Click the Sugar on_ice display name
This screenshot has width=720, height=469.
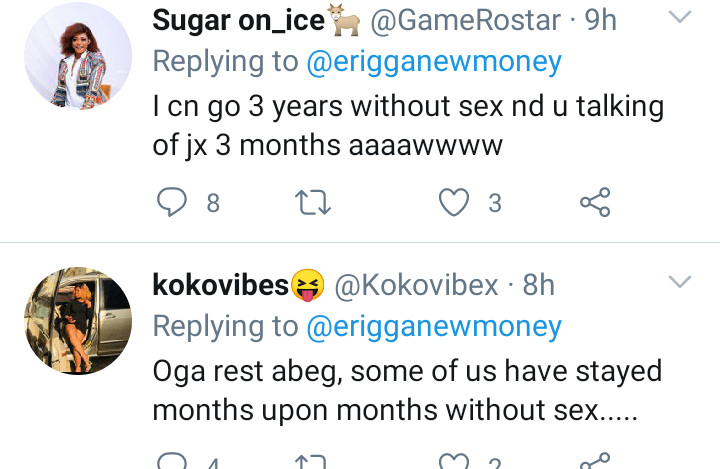pos(239,19)
